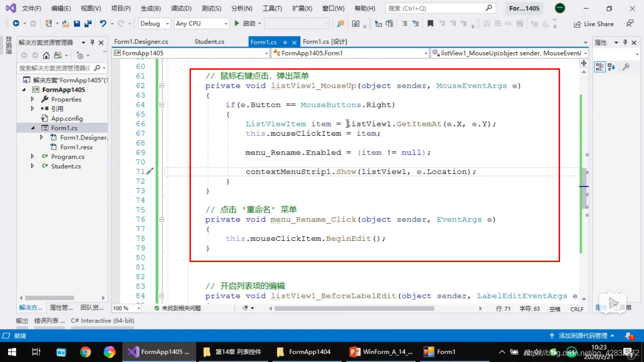Click the Toggle Bookmark icon
This screenshot has height=362, width=644.
(x=430, y=24)
